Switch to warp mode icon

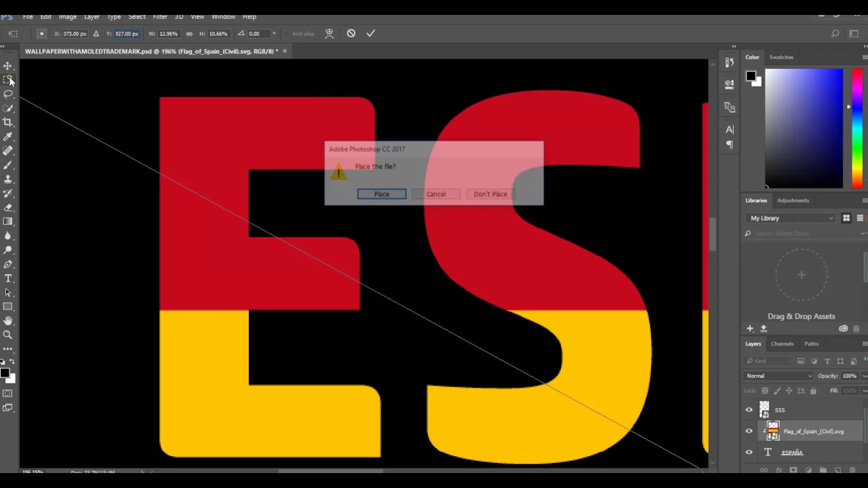[x=329, y=33]
